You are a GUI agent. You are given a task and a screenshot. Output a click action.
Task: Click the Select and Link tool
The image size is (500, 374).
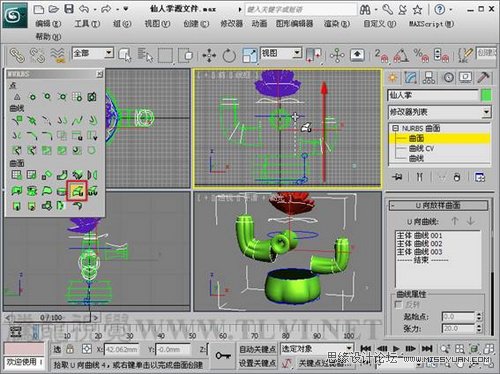(17, 55)
